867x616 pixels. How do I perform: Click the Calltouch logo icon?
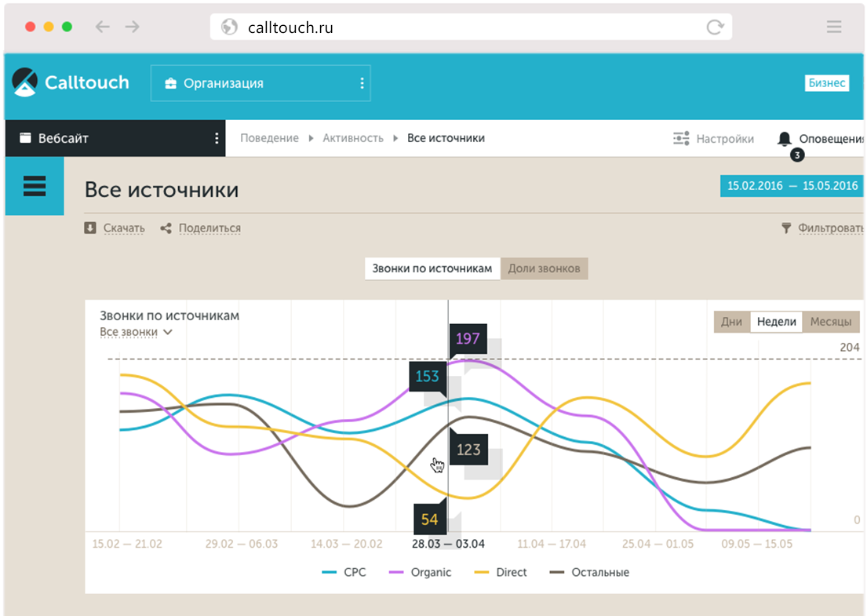[x=25, y=82]
